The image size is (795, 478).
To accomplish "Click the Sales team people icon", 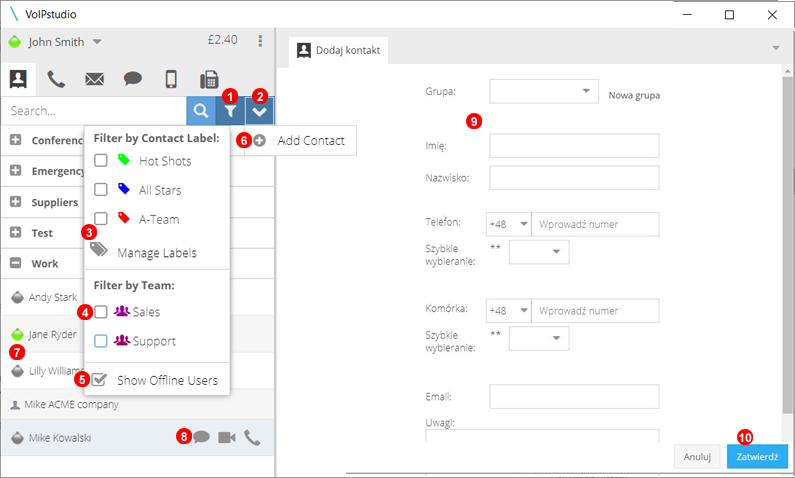I will click(x=122, y=311).
